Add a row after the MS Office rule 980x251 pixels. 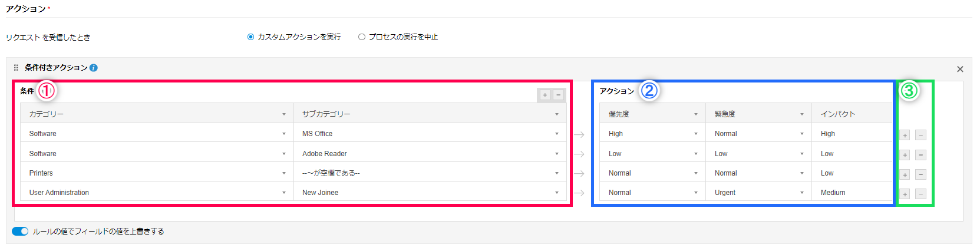coord(905,136)
